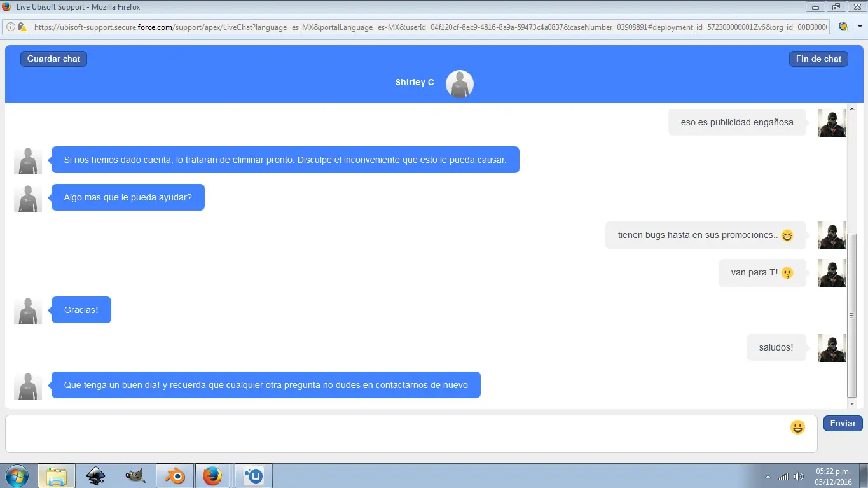Click the message 'tienen bugs hasta en sus promociones..'
Viewport: 868px width, 488px height.
[x=706, y=235]
